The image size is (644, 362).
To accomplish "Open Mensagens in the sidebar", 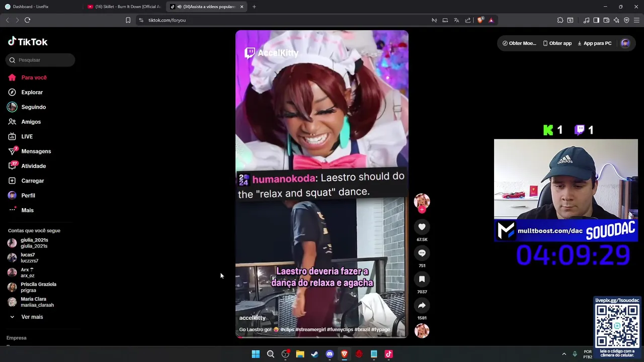I will (30, 151).
